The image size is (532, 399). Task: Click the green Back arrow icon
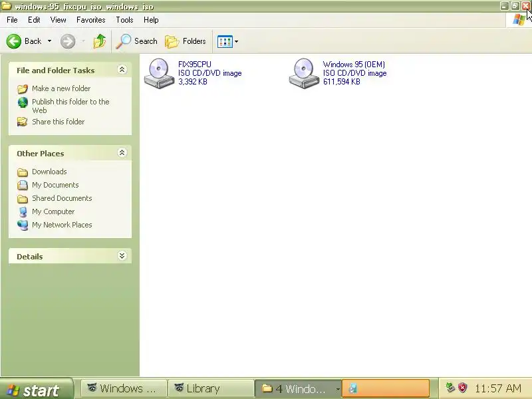coord(14,41)
